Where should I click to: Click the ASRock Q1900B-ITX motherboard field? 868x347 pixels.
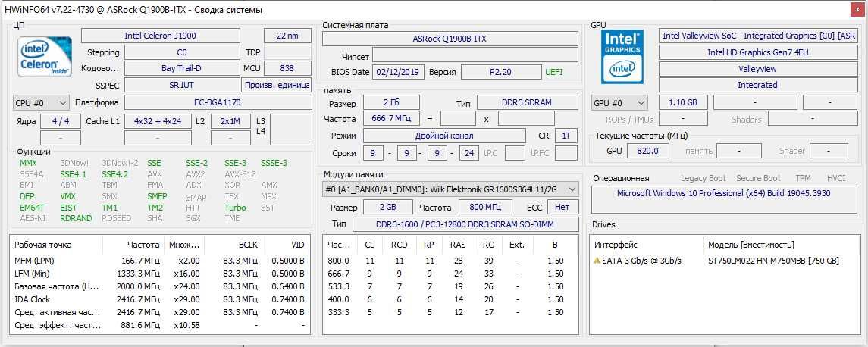click(x=450, y=39)
